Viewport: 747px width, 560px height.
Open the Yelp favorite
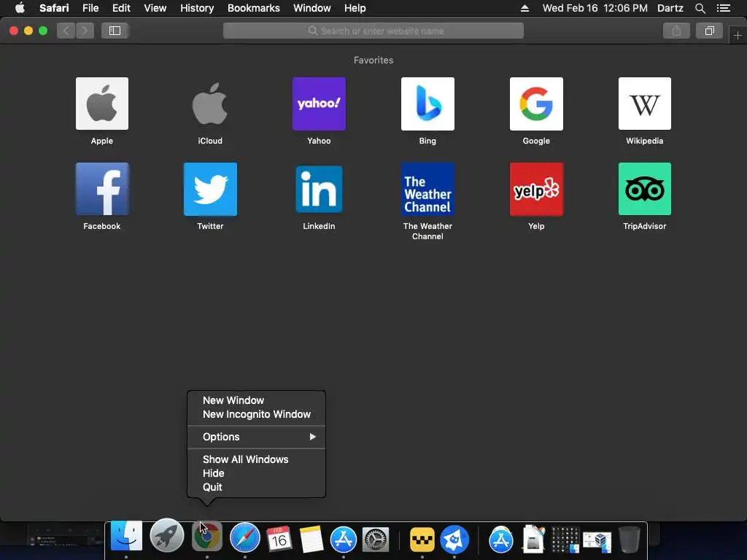(x=536, y=189)
